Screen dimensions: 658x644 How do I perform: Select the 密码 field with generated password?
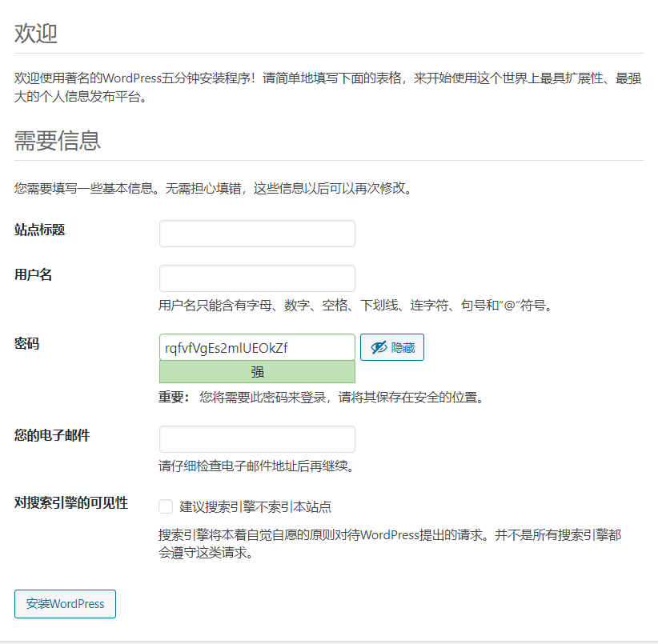(x=257, y=347)
